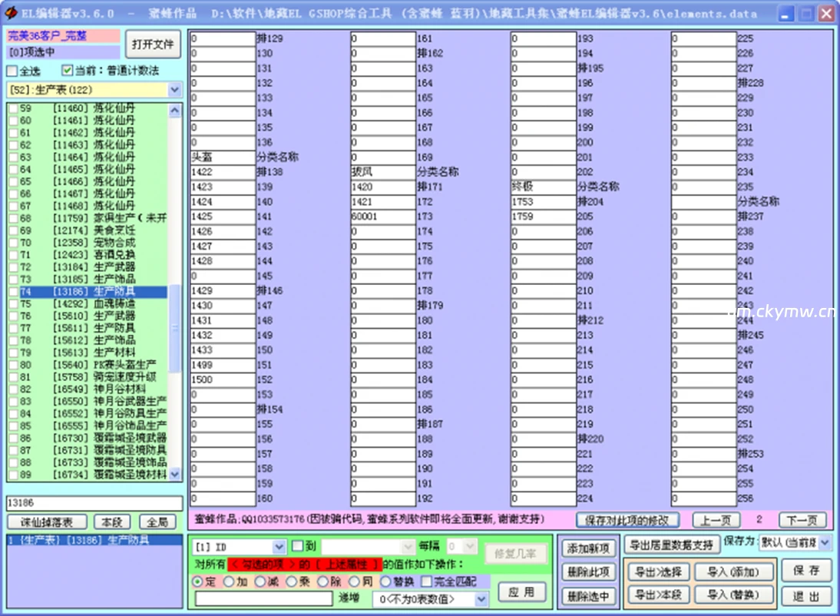
Task: Select the 乘 radio button
Action: (292, 581)
